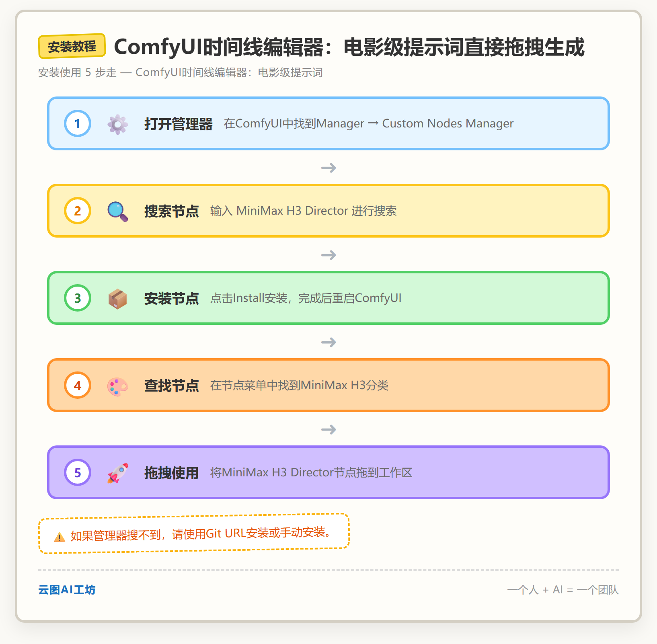The width and height of the screenshot is (657, 644).
Task: Click the package box icon in step 3
Action: point(117,299)
